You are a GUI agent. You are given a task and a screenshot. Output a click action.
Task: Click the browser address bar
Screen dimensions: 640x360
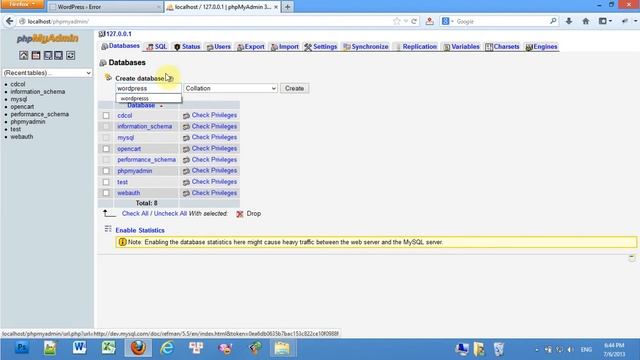[x=204, y=21]
